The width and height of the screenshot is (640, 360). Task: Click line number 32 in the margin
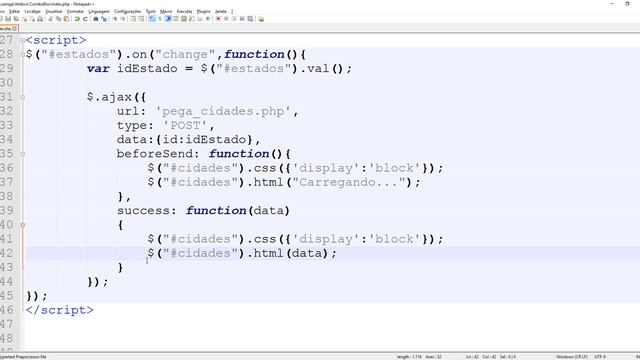pyautogui.click(x=7, y=111)
